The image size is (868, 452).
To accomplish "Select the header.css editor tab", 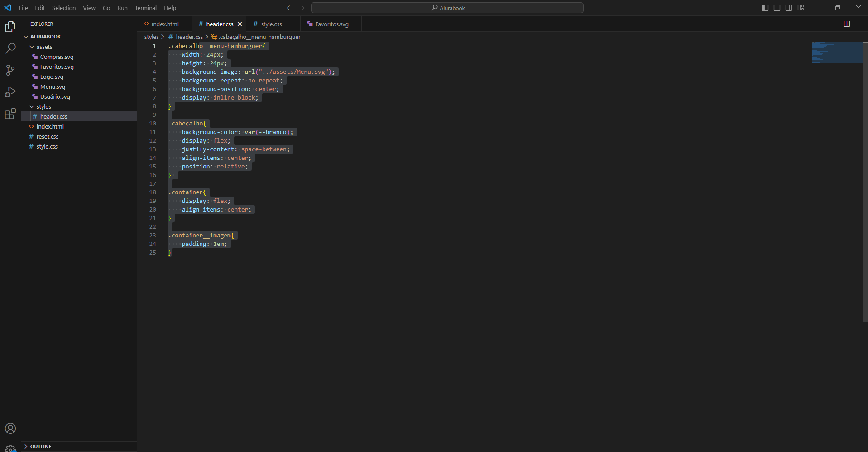I will point(220,24).
